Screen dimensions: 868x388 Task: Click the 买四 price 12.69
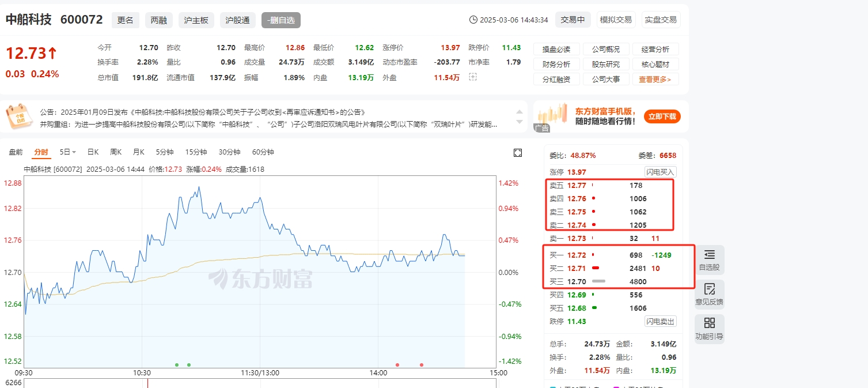(577, 295)
